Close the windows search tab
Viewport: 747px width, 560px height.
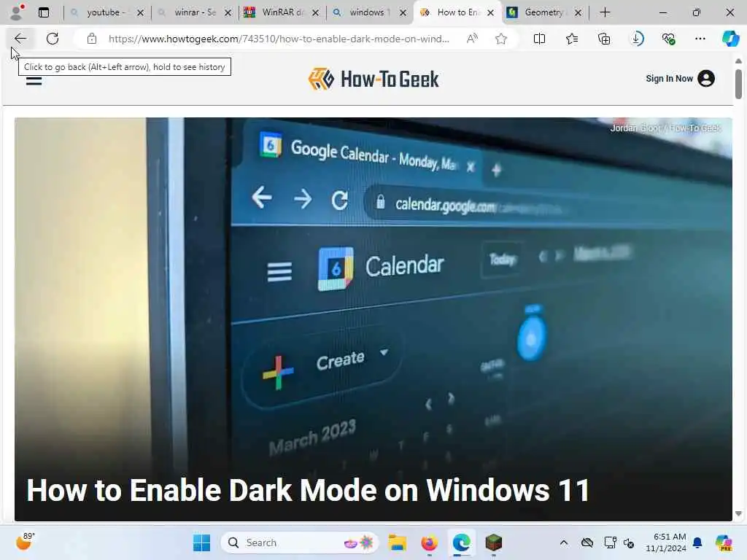pos(403,13)
